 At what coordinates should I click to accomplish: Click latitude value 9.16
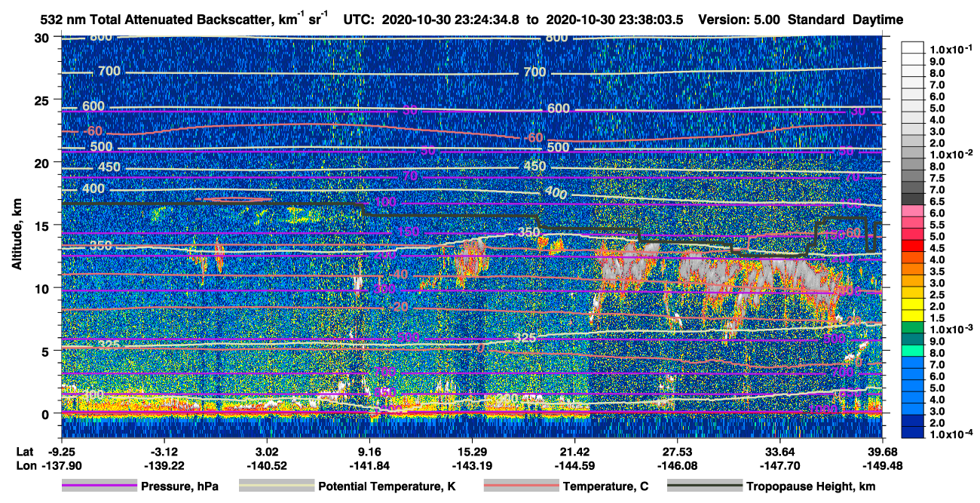pos(369,451)
